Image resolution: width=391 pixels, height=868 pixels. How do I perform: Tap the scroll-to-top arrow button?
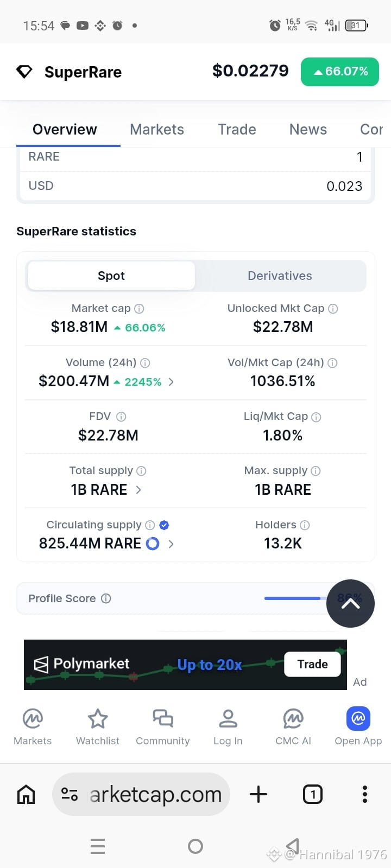click(350, 603)
